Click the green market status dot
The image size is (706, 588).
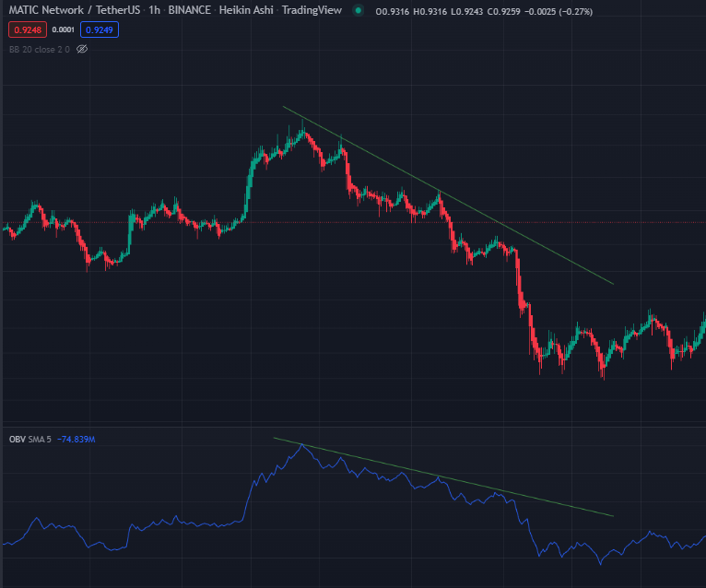coord(359,10)
